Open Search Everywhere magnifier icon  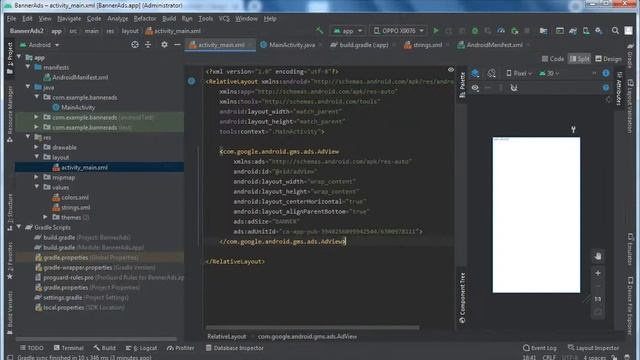(615, 31)
